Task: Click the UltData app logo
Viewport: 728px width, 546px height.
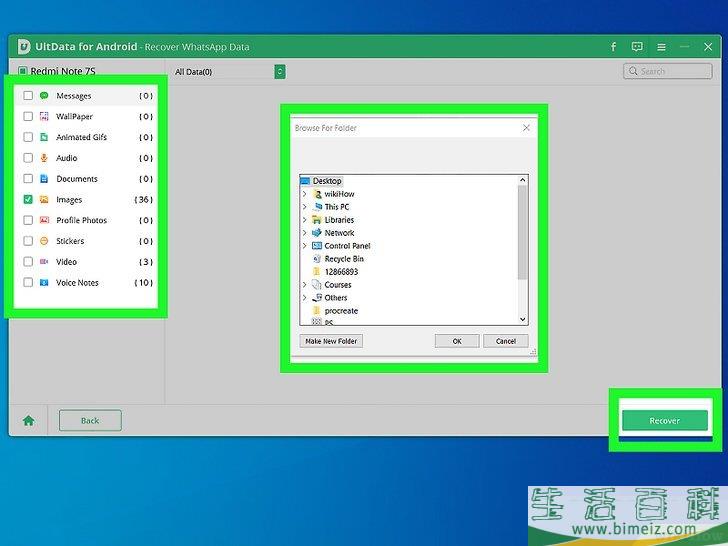Action: pos(23,46)
